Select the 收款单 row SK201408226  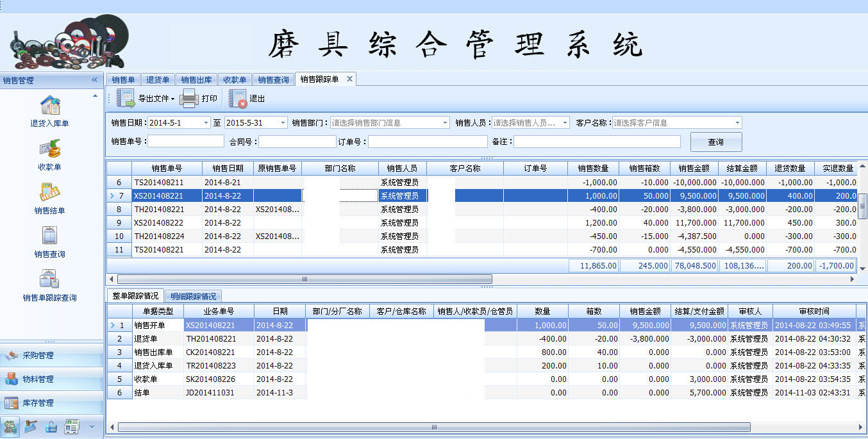(486, 379)
